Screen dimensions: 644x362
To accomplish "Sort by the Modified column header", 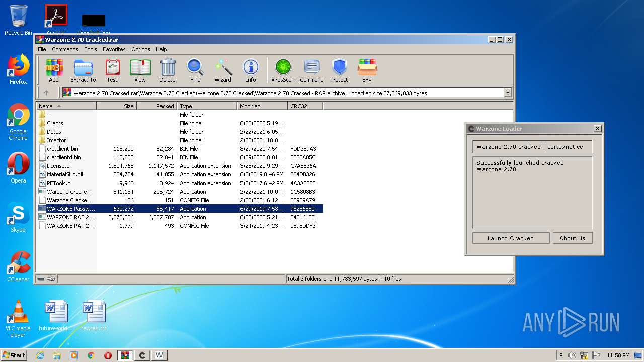I will [262, 106].
